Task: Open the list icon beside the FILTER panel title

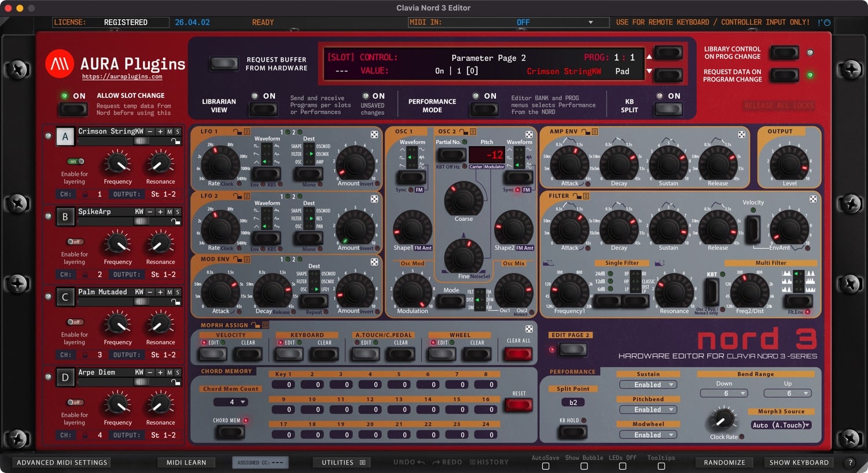Action: pos(585,195)
